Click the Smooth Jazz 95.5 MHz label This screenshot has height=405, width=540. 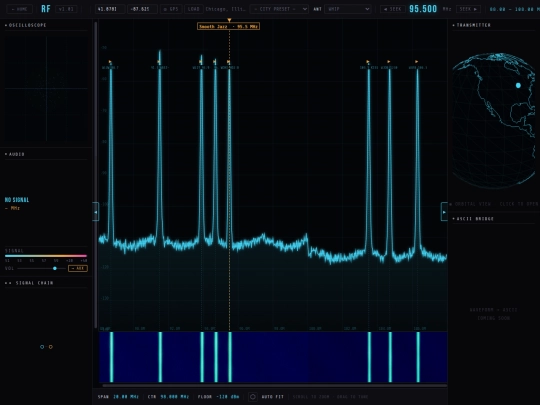228,26
